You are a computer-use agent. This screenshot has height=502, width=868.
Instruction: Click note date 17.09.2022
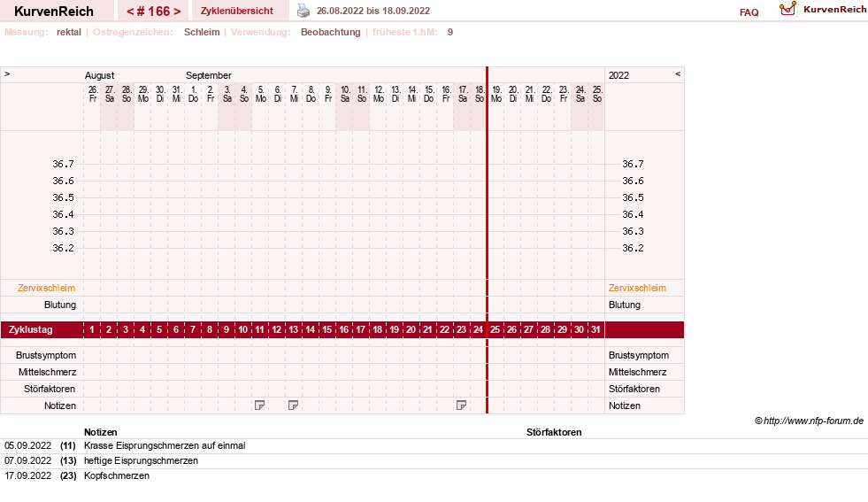coord(27,475)
